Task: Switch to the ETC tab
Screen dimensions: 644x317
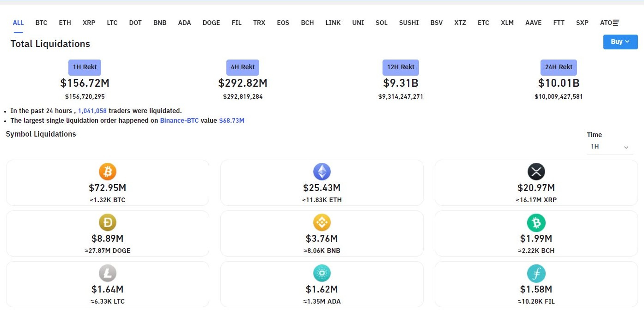Action: click(484, 23)
